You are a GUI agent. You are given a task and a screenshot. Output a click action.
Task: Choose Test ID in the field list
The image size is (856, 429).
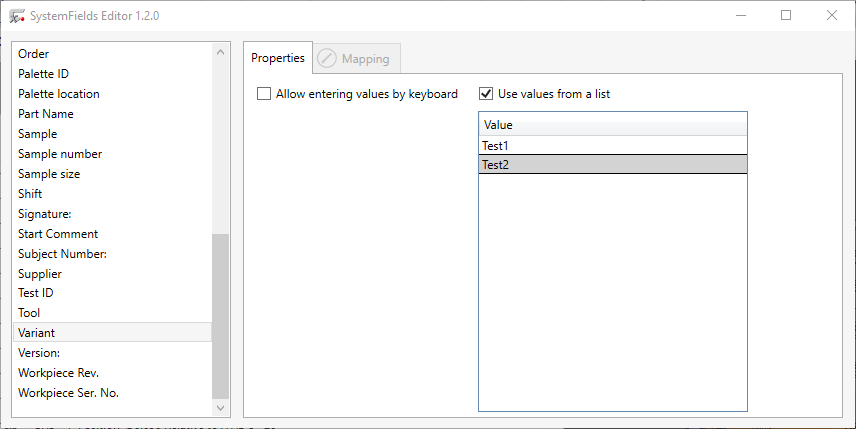tap(36, 293)
